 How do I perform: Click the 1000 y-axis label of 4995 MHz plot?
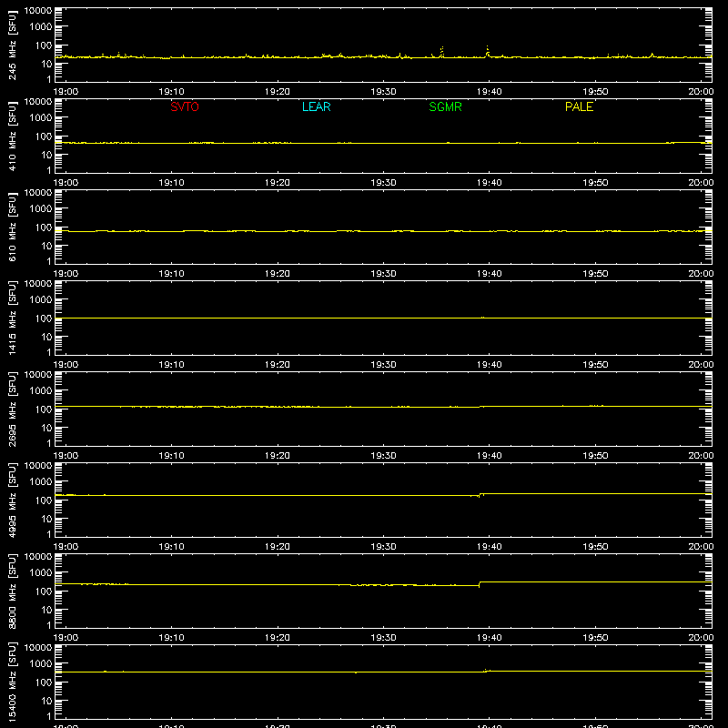[41, 481]
